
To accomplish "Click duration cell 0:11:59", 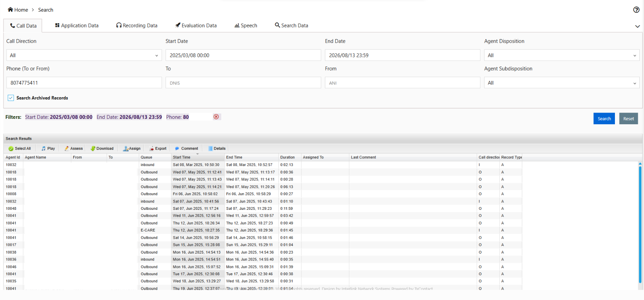I will coord(290,209).
